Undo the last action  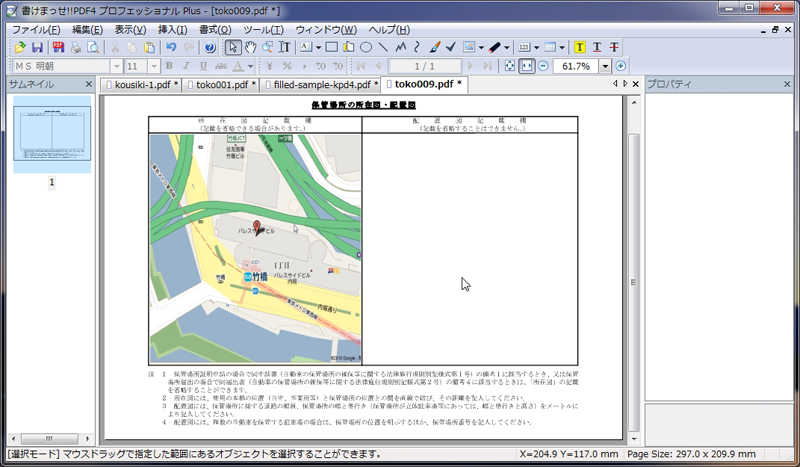pyautogui.click(x=170, y=47)
